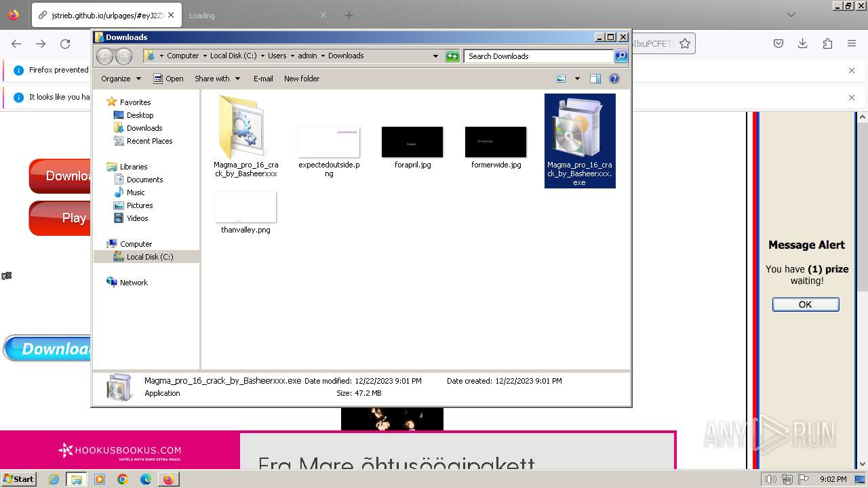
Task: Click the search magnifier in Downloads window
Action: pyautogui.click(x=620, y=56)
